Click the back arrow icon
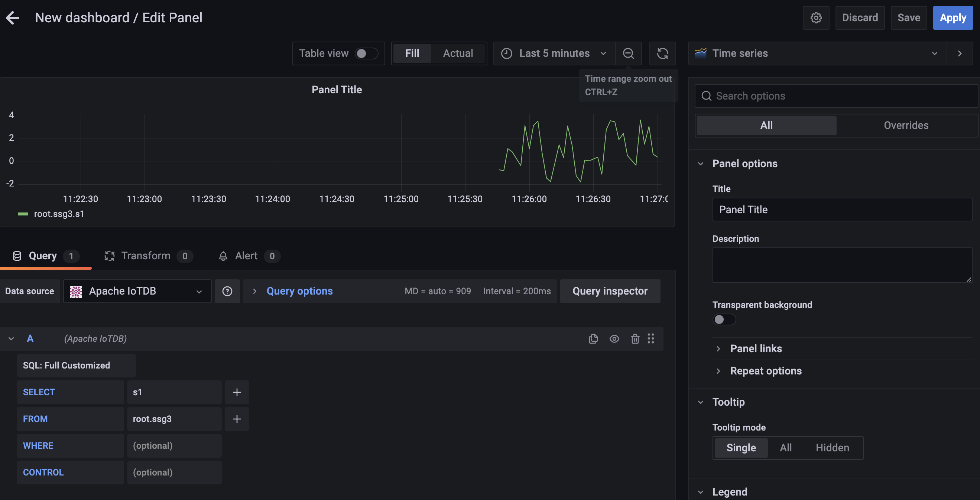Image resolution: width=980 pixels, height=500 pixels. [x=13, y=17]
